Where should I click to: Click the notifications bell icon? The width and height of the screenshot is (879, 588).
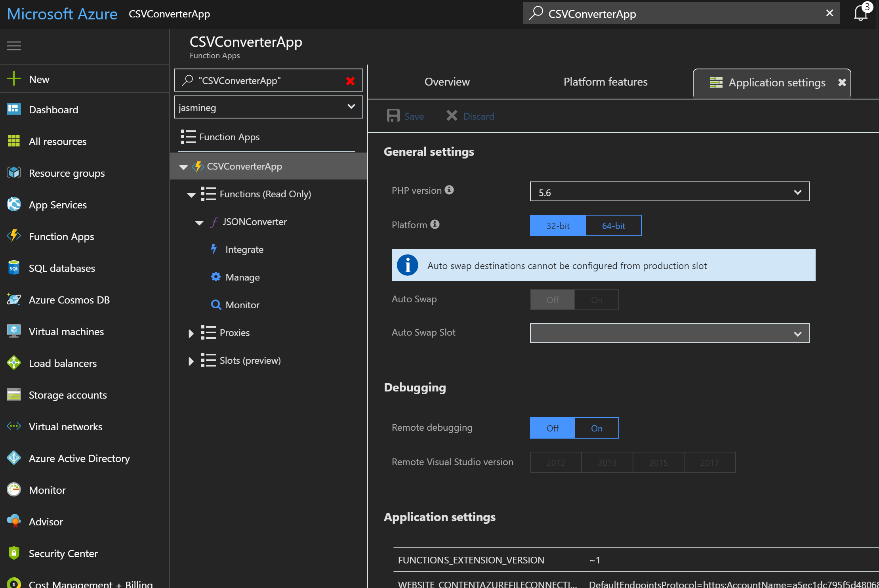[860, 13]
